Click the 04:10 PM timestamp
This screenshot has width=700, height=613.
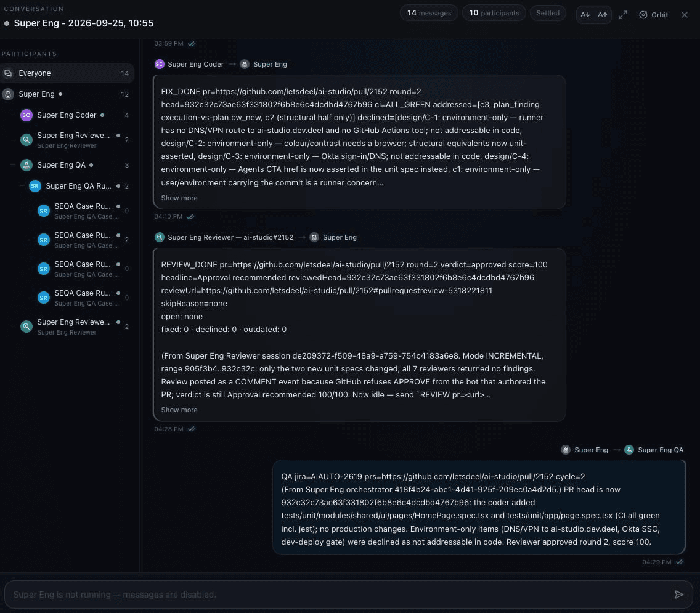pyautogui.click(x=168, y=217)
